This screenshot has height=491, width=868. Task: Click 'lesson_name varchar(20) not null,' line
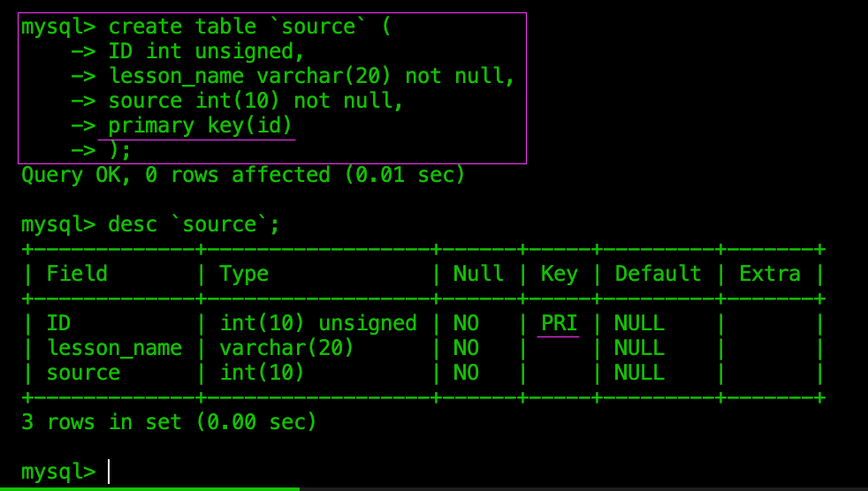312,76
